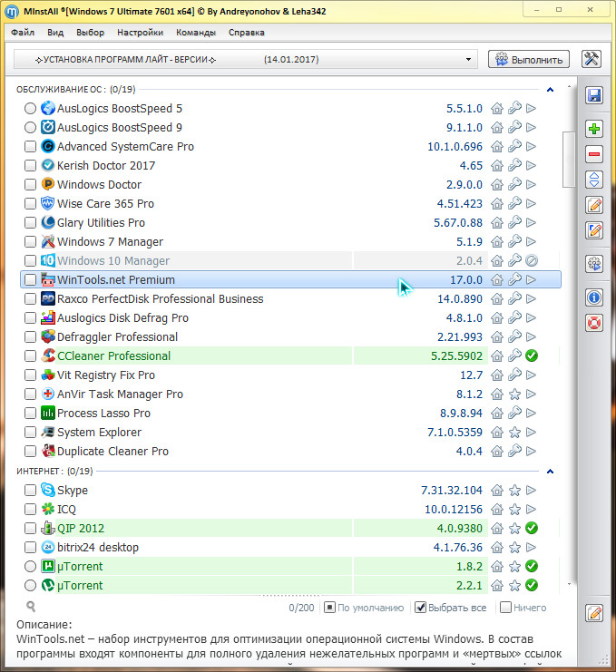Click the red minus remove icon

594,154
